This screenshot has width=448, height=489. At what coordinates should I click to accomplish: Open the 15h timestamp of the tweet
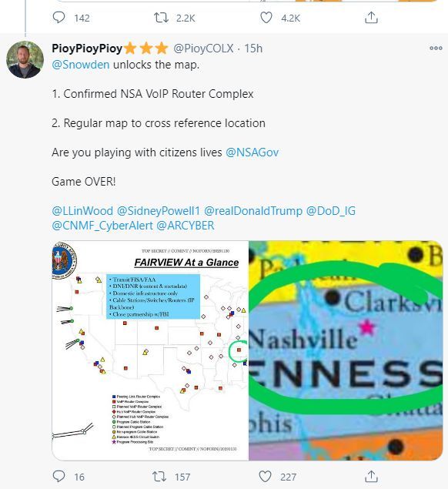click(x=253, y=49)
